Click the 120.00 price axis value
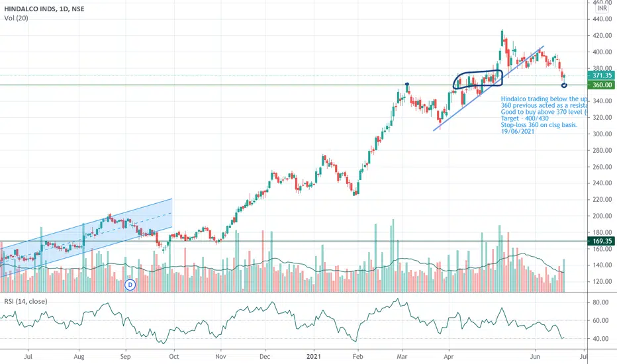Screen dimensions: 617x364 click(x=602, y=281)
